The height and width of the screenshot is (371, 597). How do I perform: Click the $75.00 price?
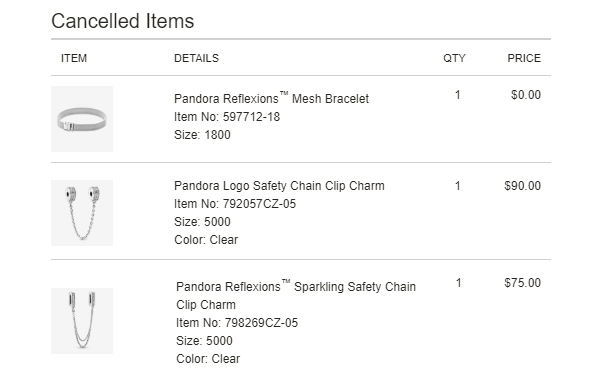tap(522, 283)
